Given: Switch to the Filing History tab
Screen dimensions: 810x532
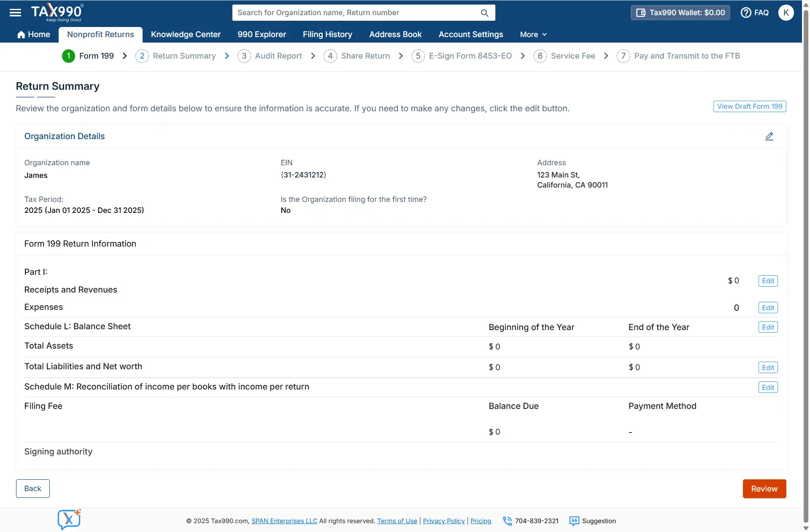Looking at the screenshot, I should [x=327, y=34].
